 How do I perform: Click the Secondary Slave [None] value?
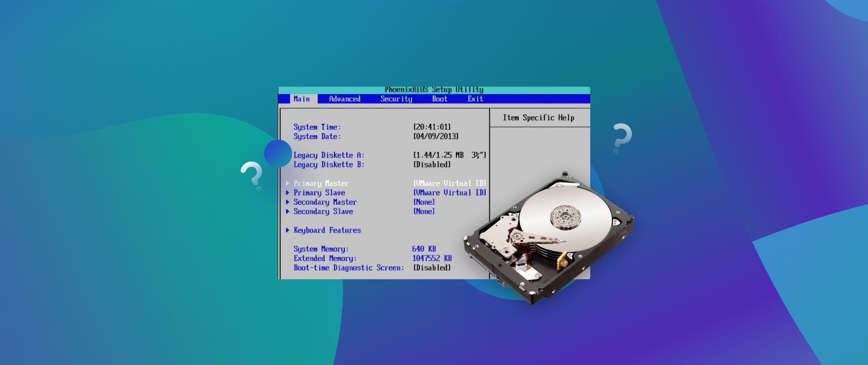(x=424, y=212)
